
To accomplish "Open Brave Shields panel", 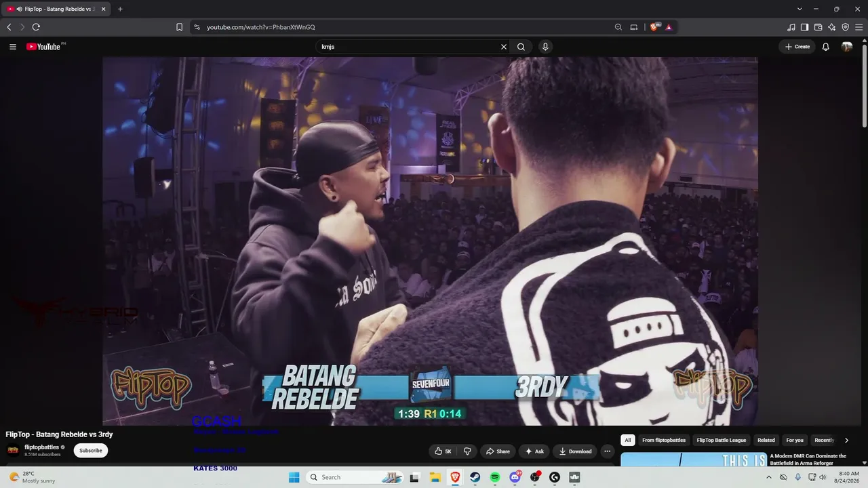I will [655, 27].
